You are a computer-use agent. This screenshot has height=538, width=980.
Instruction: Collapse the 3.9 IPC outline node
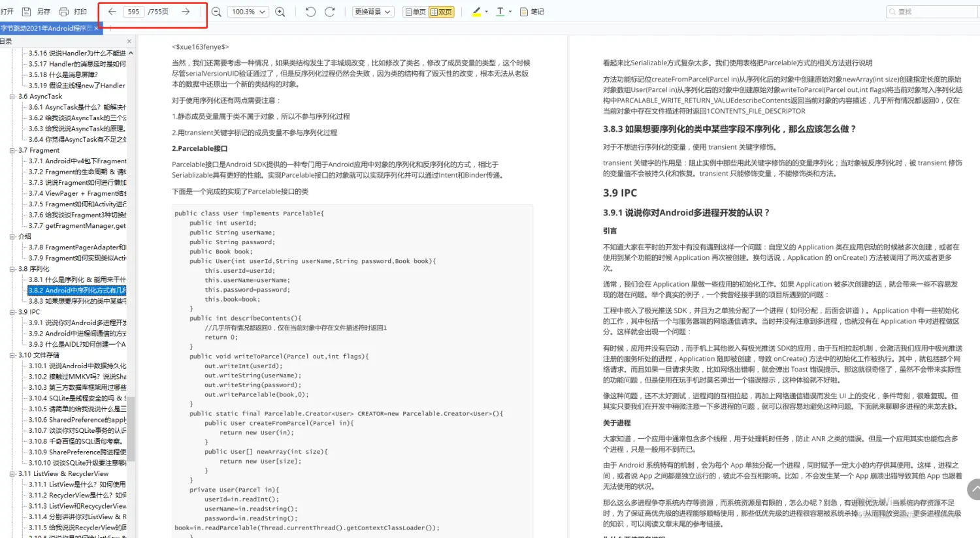click(12, 312)
